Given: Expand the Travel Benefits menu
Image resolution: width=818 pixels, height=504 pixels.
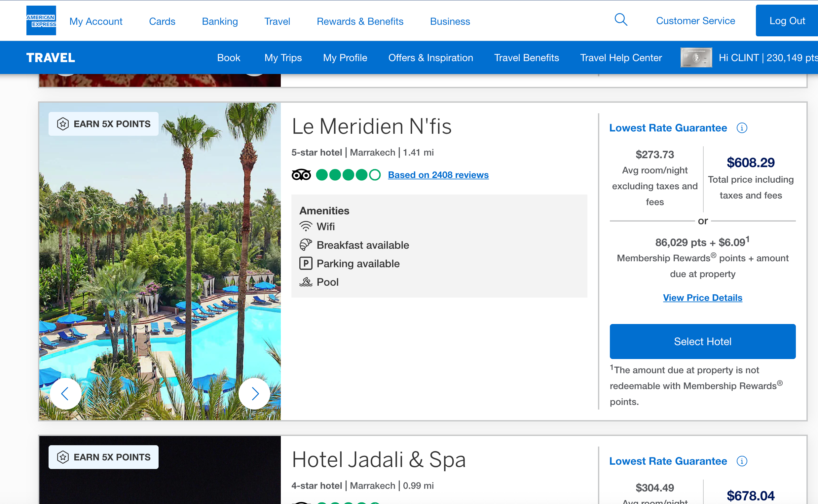Looking at the screenshot, I should coord(526,58).
